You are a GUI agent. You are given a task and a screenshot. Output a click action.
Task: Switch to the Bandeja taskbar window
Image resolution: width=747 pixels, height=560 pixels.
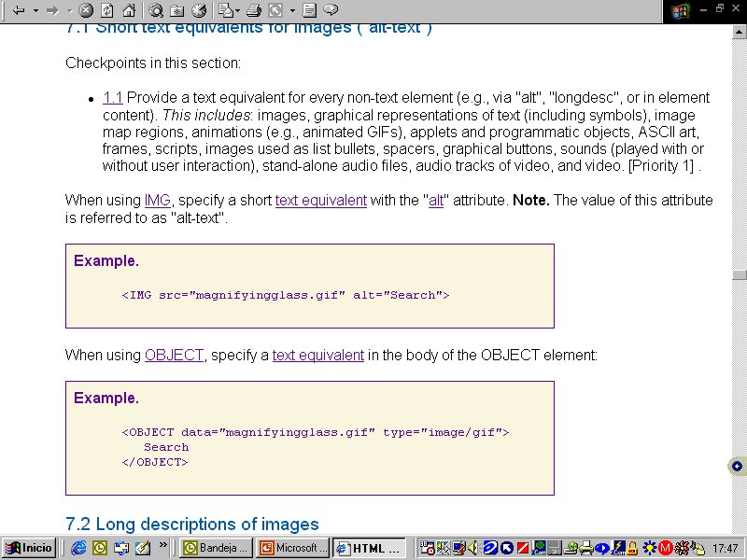[x=215, y=548]
